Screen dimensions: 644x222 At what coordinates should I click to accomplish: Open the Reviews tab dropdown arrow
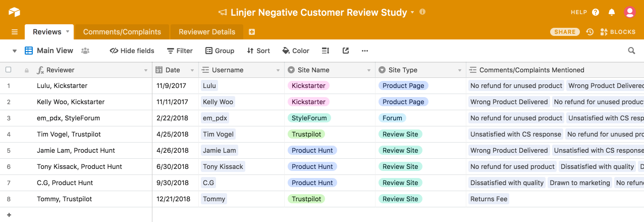(x=68, y=31)
